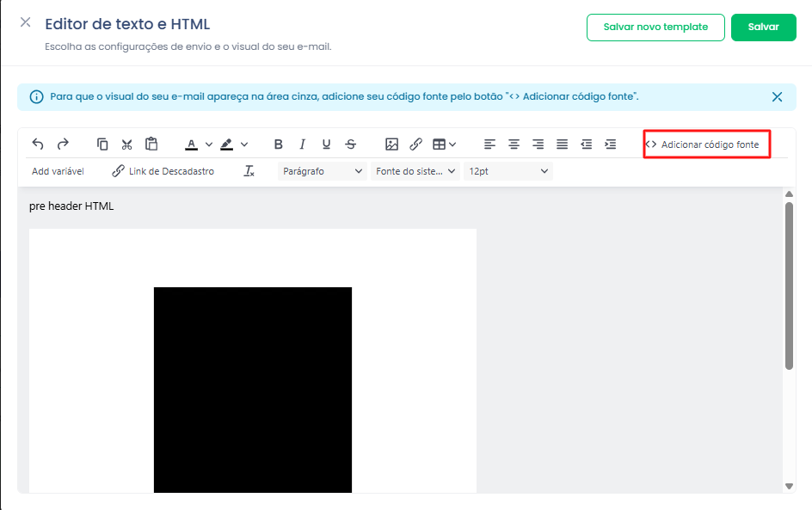Toggle underline formatting
The width and height of the screenshot is (812, 510).
[326, 144]
